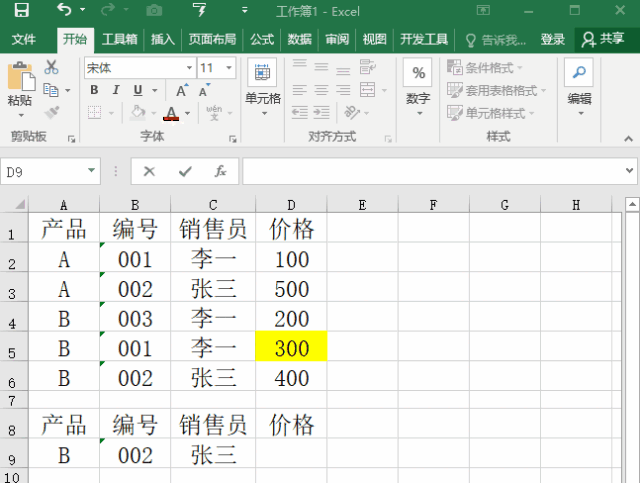Click center horizontally icon

coord(321,90)
